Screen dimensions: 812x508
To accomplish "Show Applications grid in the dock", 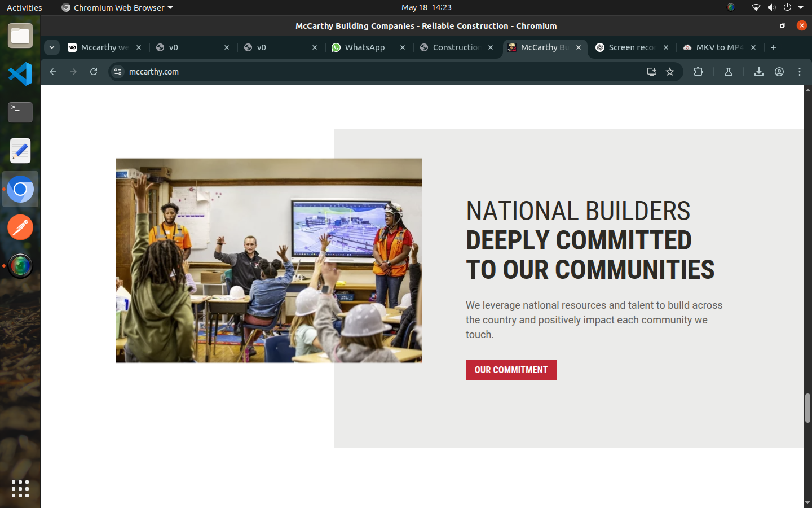I will pos(20,489).
